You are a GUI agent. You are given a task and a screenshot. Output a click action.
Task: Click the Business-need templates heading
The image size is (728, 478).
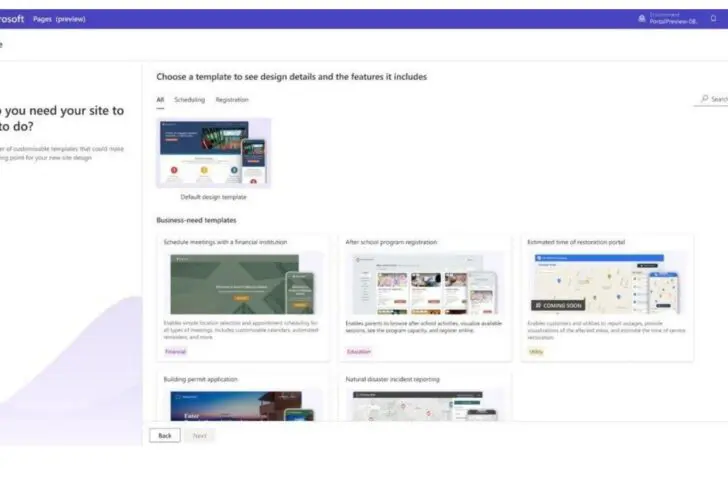pyautogui.click(x=196, y=220)
